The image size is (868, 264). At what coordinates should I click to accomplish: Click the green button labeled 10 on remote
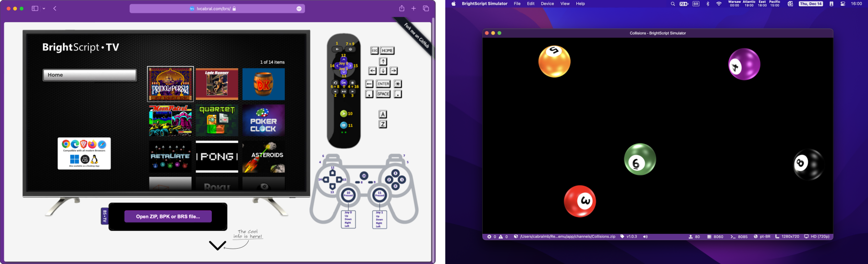tap(343, 114)
